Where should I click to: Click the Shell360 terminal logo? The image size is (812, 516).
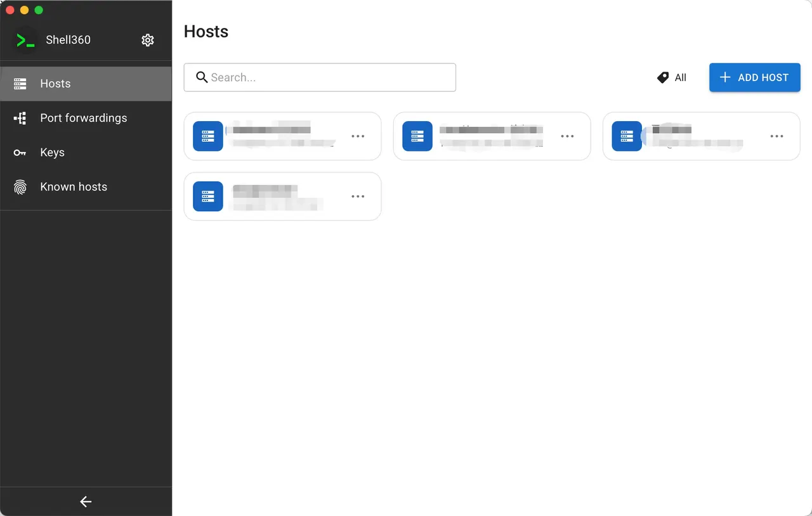(25, 41)
